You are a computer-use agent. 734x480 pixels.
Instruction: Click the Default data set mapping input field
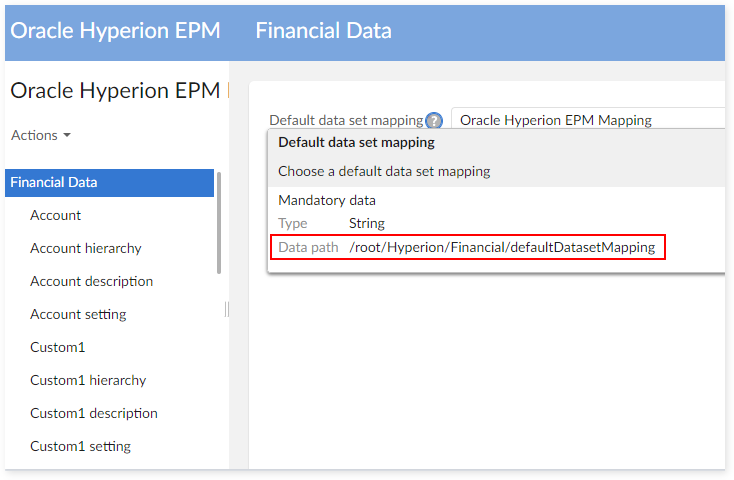click(x=585, y=120)
